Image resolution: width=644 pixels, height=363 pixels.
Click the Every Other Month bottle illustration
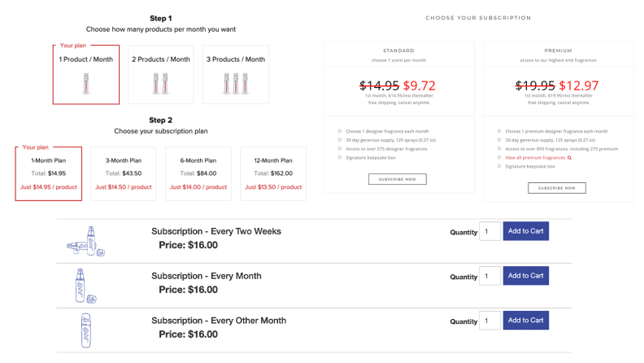86,330
